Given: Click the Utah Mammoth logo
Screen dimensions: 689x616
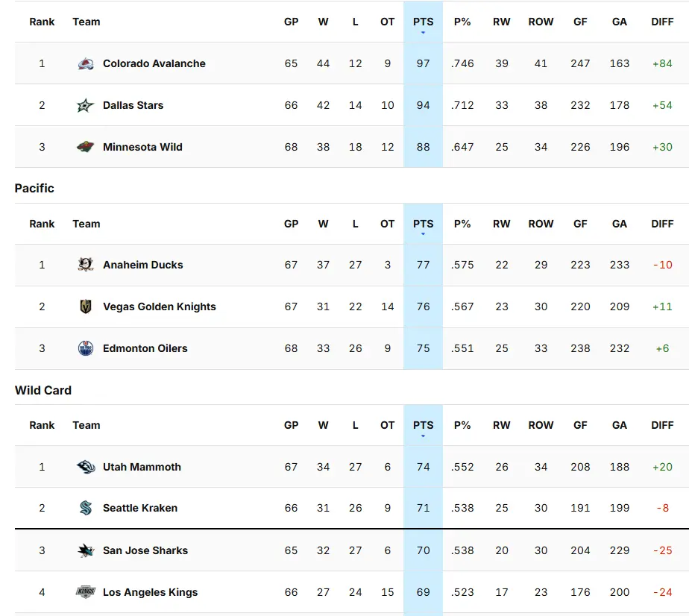Looking at the screenshot, I should [x=86, y=467].
